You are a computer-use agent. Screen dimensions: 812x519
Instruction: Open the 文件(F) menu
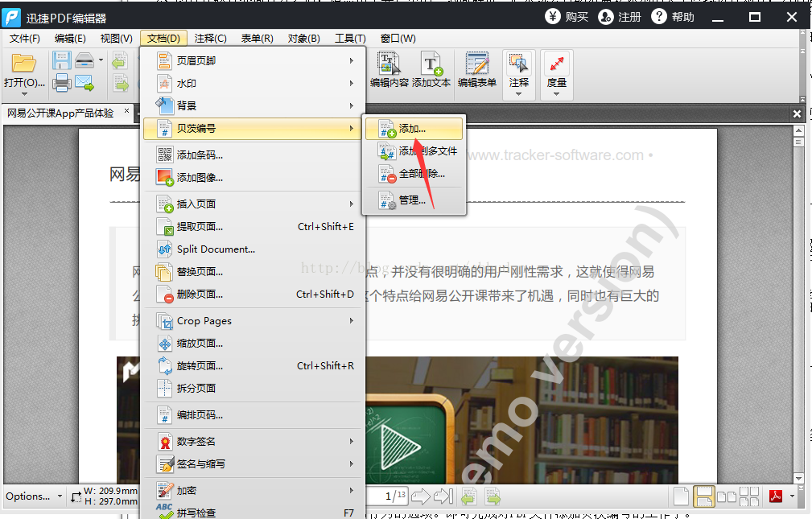[x=25, y=39]
